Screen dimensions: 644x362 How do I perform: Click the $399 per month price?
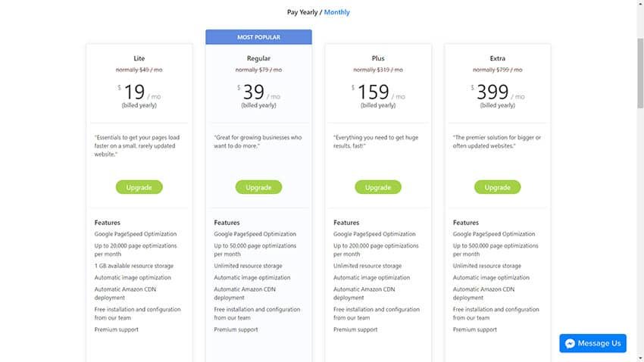(x=498, y=92)
